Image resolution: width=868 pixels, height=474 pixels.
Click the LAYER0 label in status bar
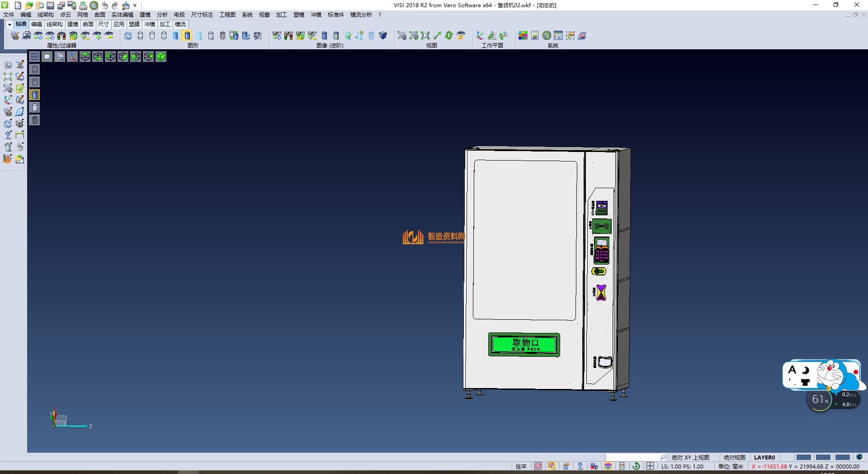pyautogui.click(x=764, y=457)
